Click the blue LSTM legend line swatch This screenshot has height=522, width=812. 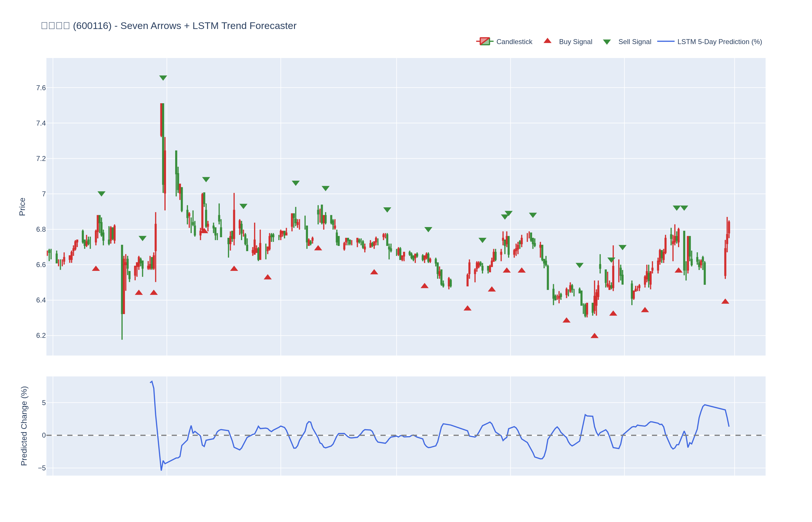666,42
